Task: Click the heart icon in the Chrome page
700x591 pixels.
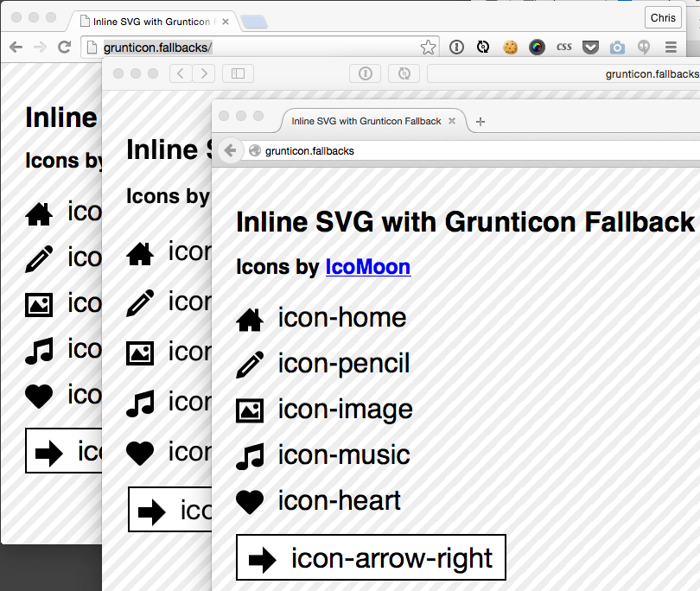Action: 39,397
